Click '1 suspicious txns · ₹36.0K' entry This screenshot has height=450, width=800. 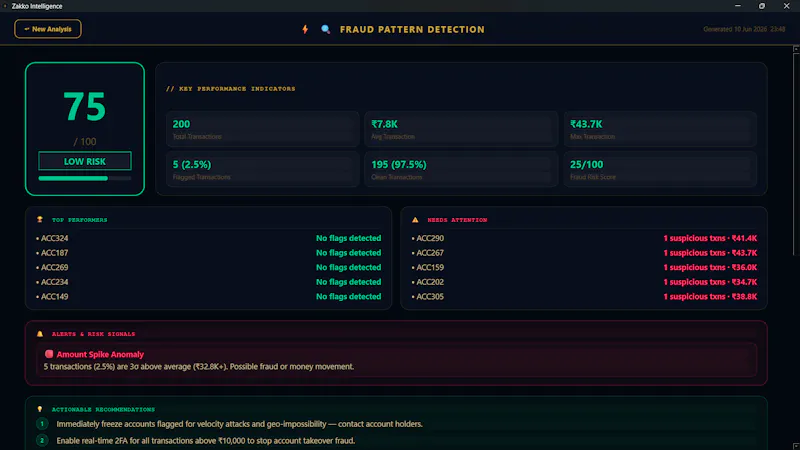pyautogui.click(x=710, y=267)
